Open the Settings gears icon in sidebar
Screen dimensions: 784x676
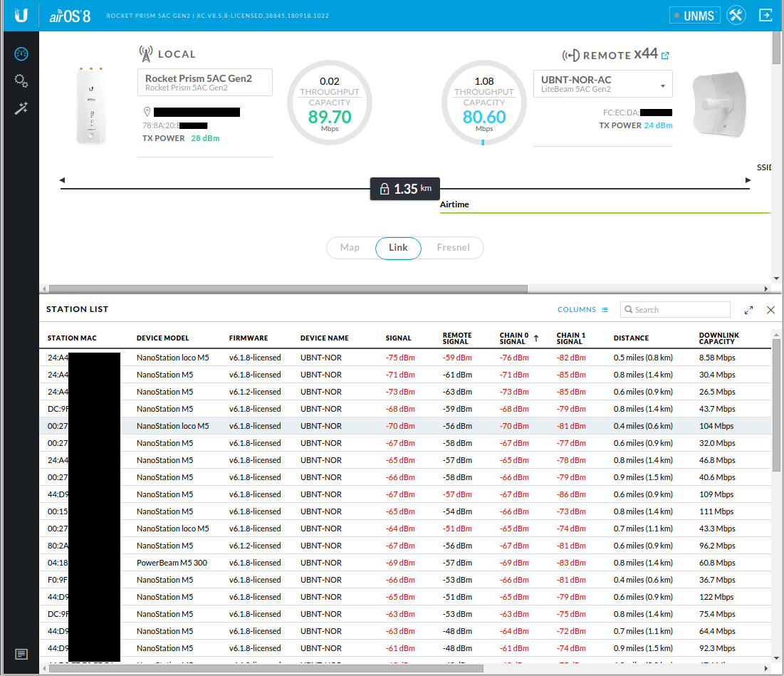(21, 81)
